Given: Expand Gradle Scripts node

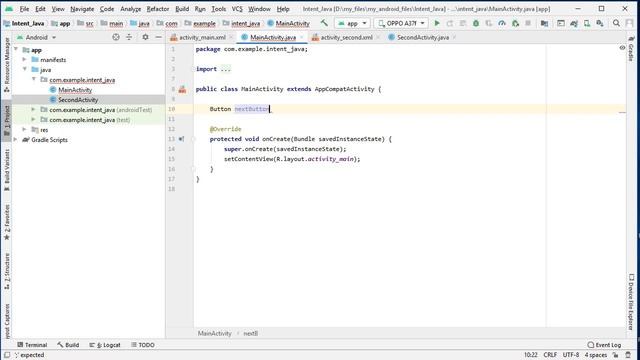Looking at the screenshot, I should (x=16, y=140).
